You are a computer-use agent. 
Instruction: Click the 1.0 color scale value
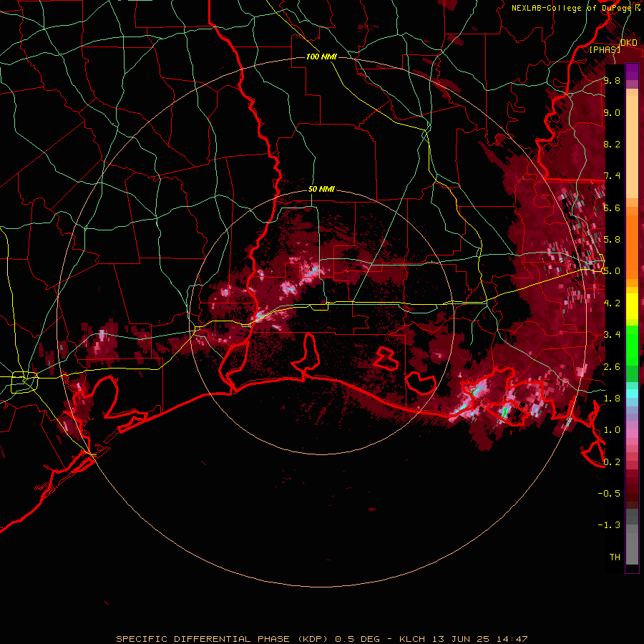(612, 430)
